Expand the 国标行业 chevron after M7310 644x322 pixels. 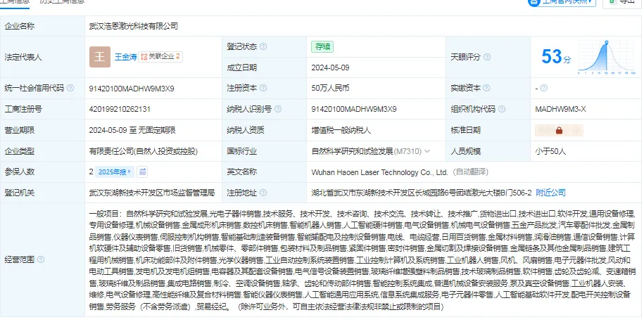tap(427, 151)
